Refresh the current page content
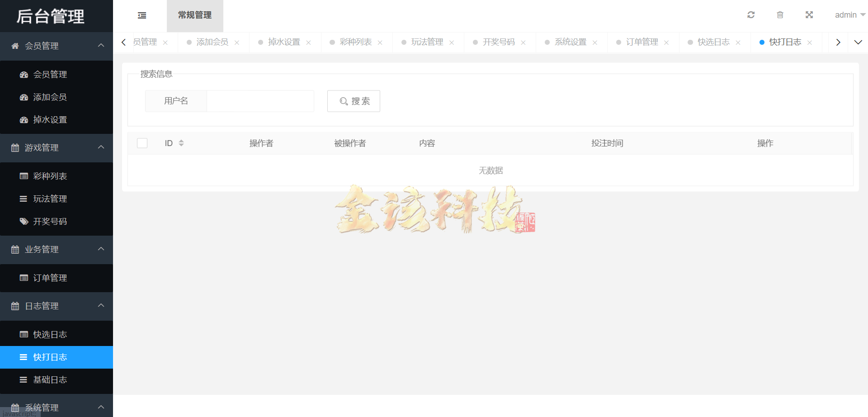 point(751,14)
